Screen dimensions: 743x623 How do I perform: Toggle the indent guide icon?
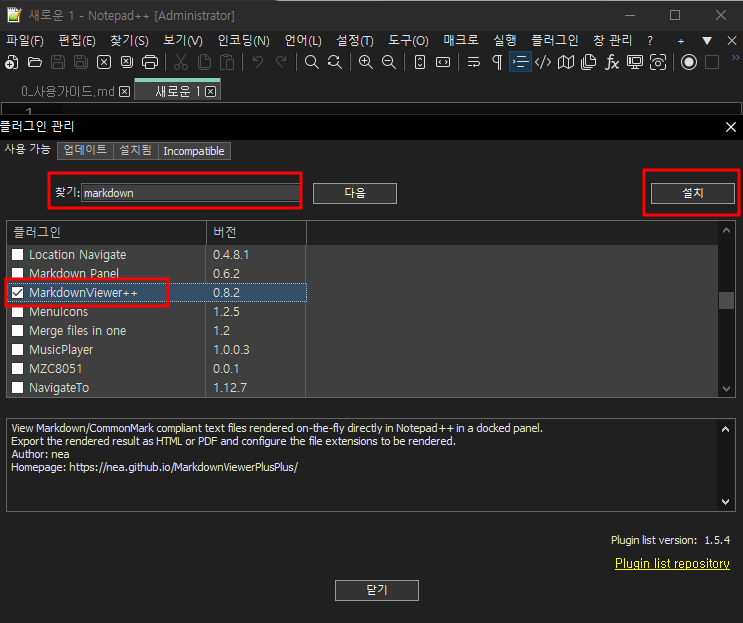(x=520, y=62)
